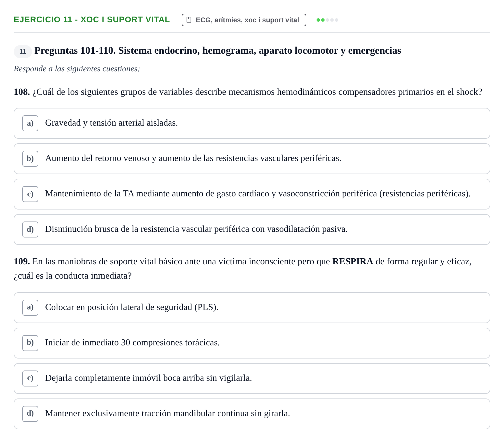The width and height of the screenshot is (504, 443).
Task: Choose question 109 option a) posición lateral de seguridad
Action: (252, 308)
